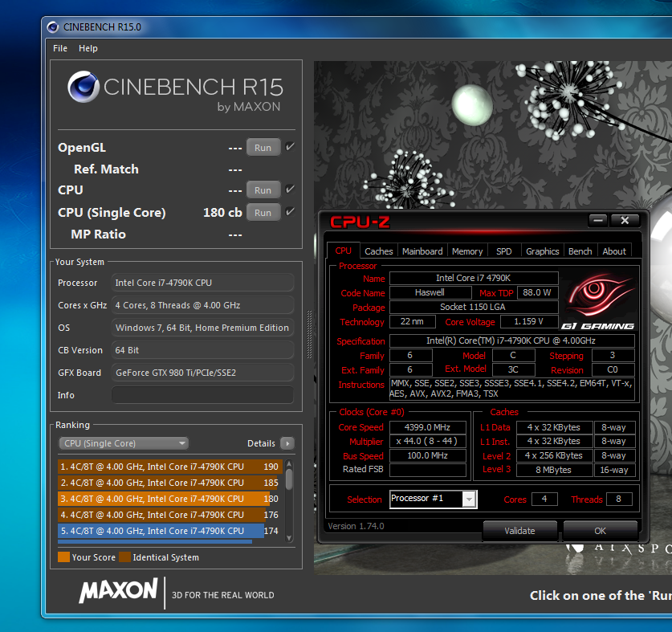Select ranking entry 1 with score 190
672x632 pixels.
click(x=169, y=467)
